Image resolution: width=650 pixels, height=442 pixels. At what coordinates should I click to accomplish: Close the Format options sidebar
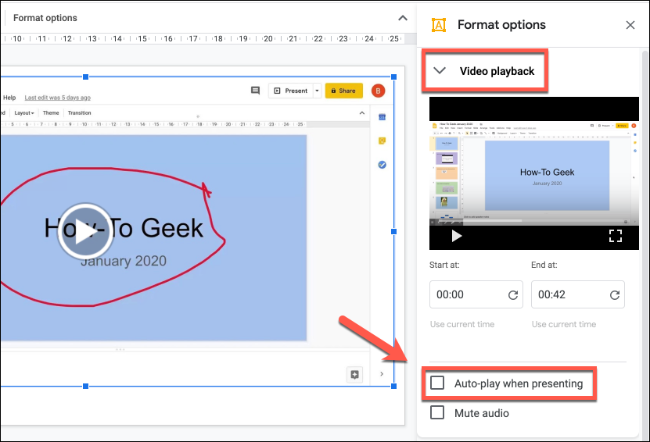click(x=629, y=25)
